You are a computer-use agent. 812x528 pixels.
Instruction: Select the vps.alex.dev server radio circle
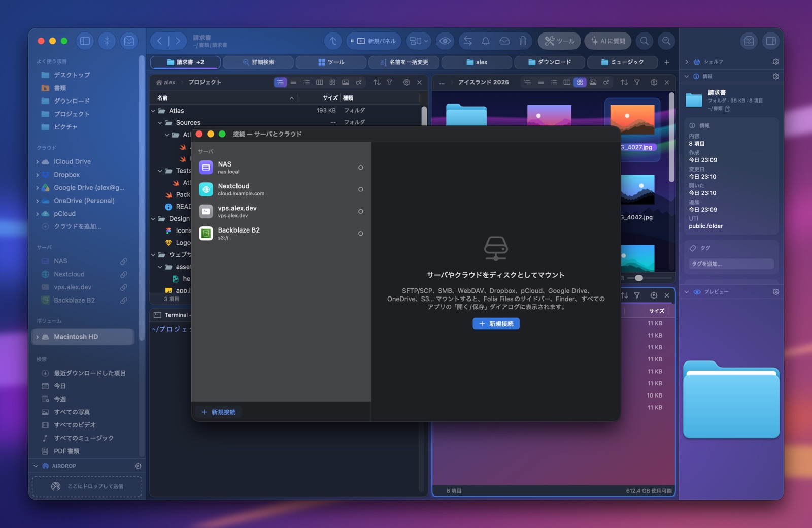pos(361,212)
